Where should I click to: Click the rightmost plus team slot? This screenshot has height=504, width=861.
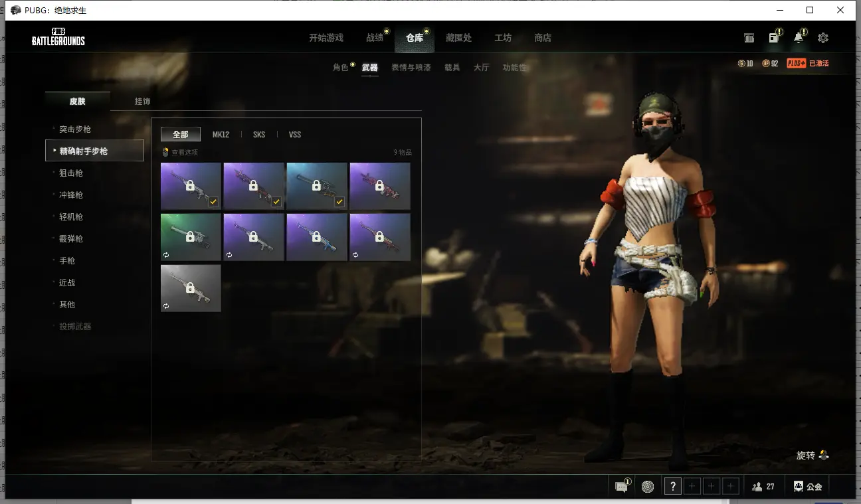pyautogui.click(x=731, y=487)
